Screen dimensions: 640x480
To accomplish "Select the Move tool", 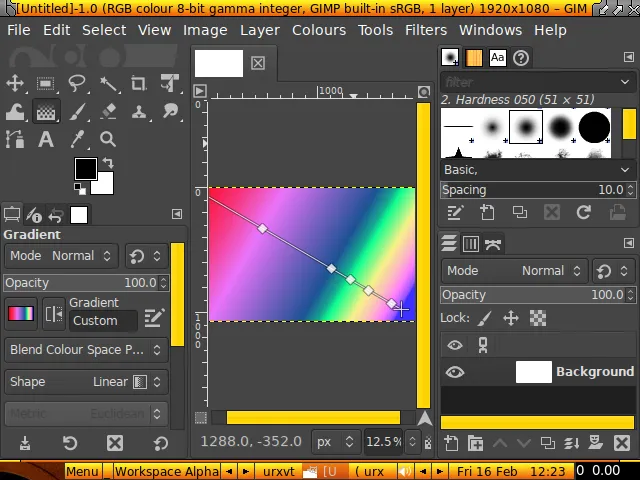I will click(x=15, y=84).
